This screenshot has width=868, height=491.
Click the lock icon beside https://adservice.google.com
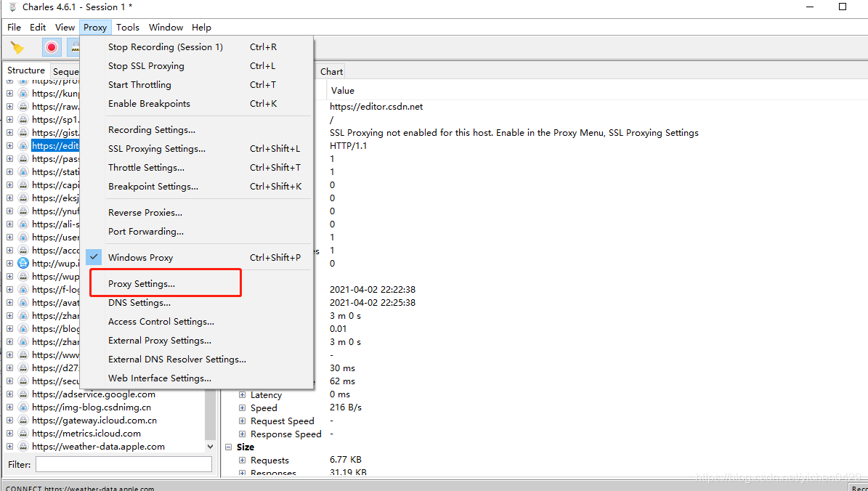point(23,394)
